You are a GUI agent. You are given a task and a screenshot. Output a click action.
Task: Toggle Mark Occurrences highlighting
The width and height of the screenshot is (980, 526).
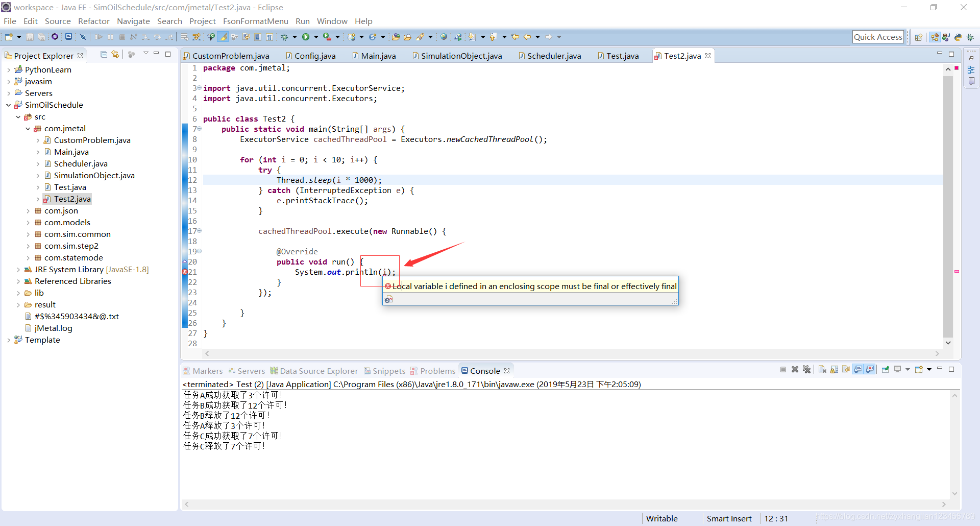222,37
